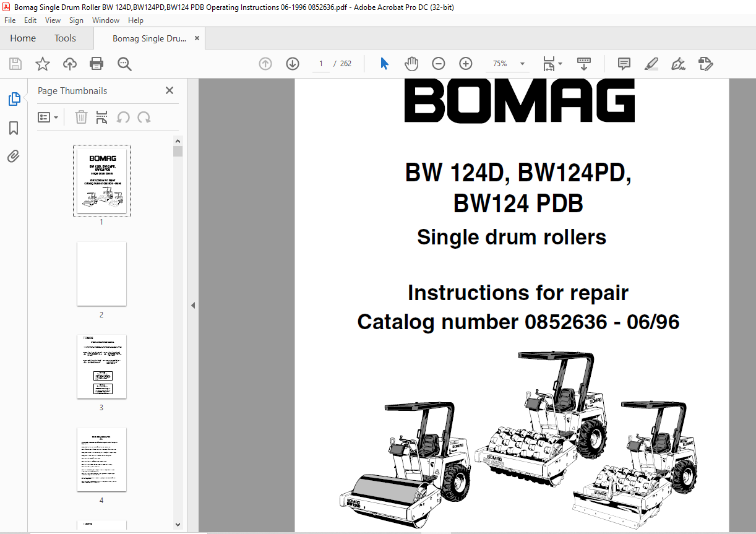Rotate page clockwise
Image resolution: width=756 pixels, height=534 pixels.
[x=144, y=117]
